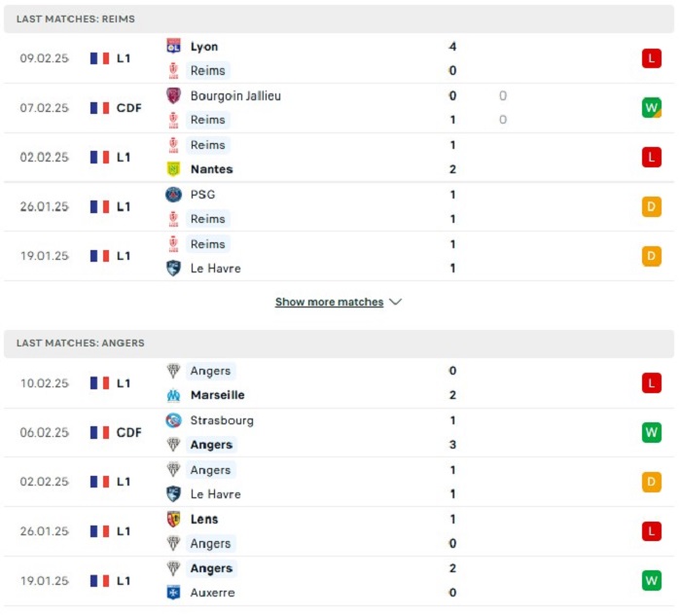Click the CDF competition label on 06.02.25
The image size is (681, 616).
(129, 432)
